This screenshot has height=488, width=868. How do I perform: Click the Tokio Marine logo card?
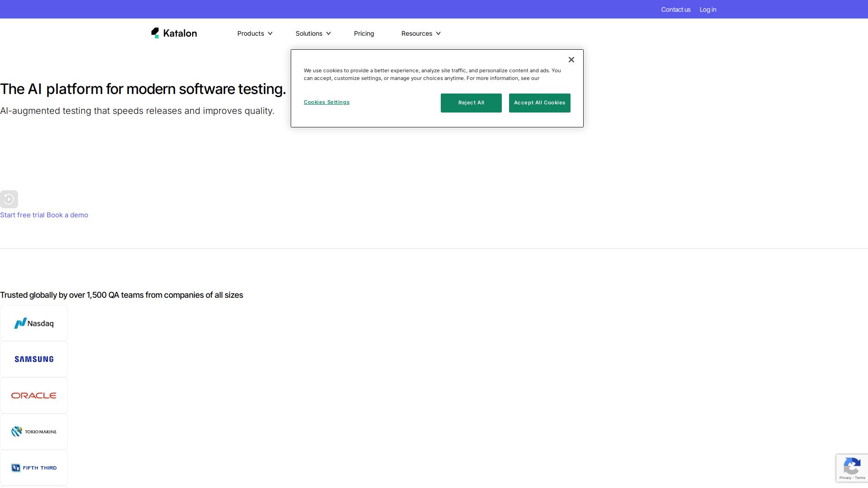click(34, 432)
